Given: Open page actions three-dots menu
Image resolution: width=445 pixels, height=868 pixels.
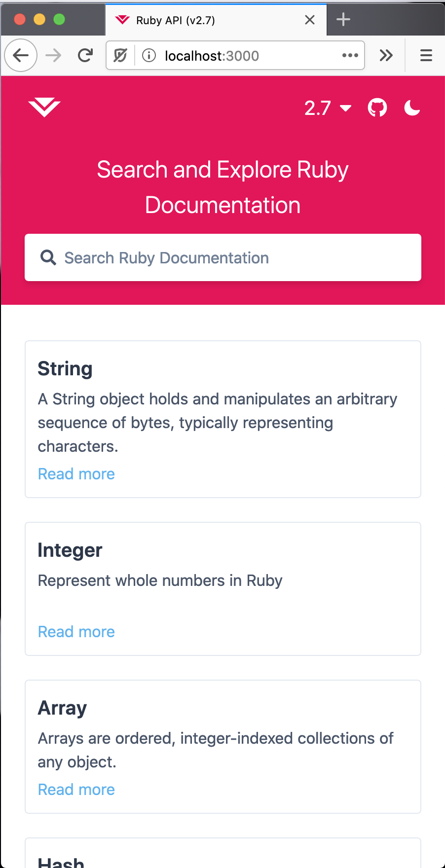Looking at the screenshot, I should [350, 55].
